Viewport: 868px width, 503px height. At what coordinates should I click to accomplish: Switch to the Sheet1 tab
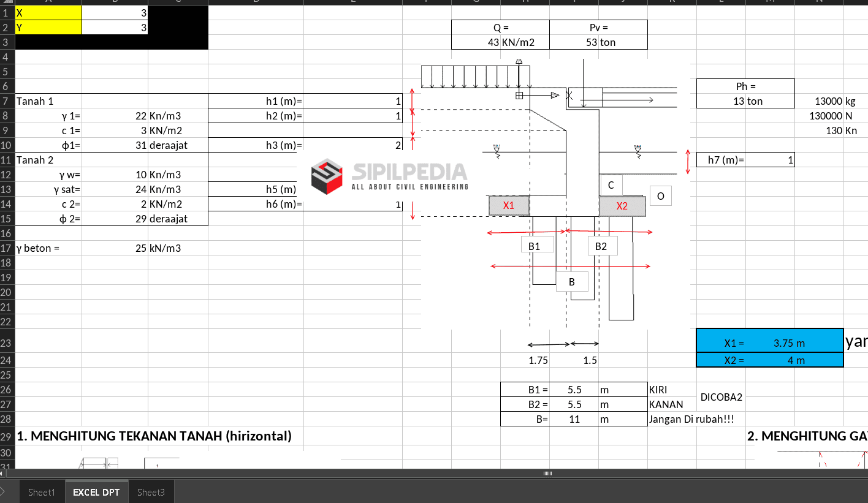pyautogui.click(x=42, y=492)
